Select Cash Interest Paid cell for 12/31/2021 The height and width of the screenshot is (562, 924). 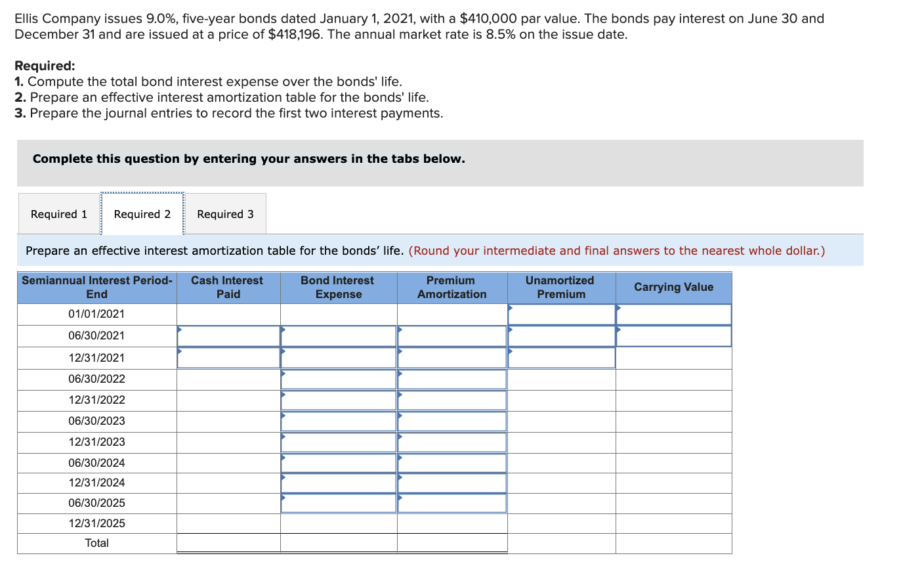(x=228, y=358)
